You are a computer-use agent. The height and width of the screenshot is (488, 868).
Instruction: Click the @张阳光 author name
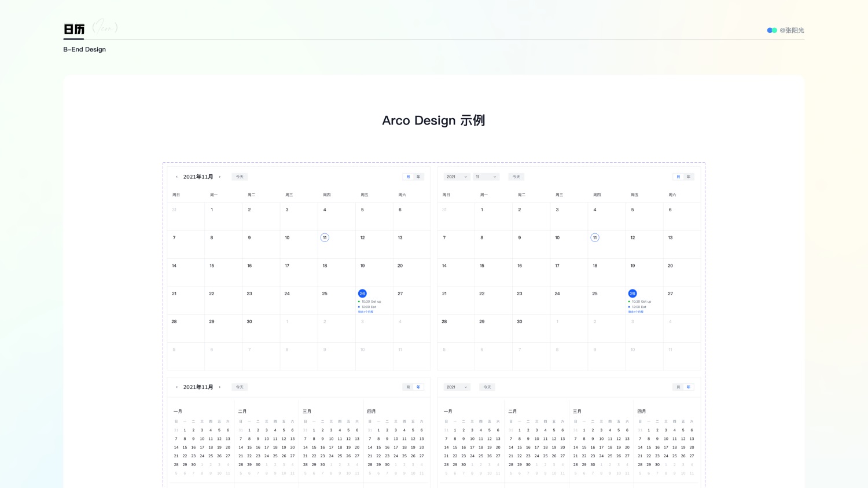tap(792, 30)
